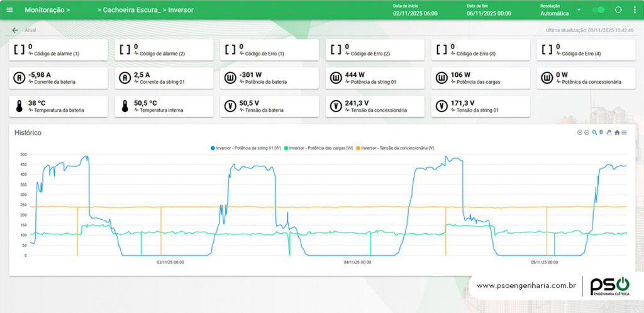This screenshot has width=644, height=313.
Task: Reset chart zoom with home icon
Action: pyautogui.click(x=617, y=132)
